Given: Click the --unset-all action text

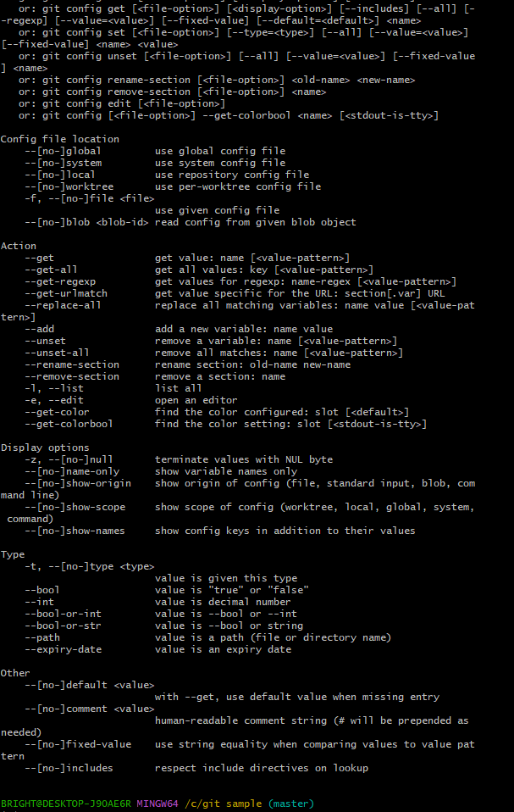Looking at the screenshot, I should [x=57, y=353].
